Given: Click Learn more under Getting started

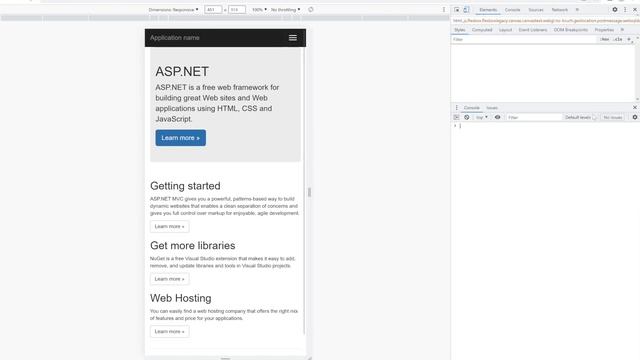Looking at the screenshot, I should 169,227.
